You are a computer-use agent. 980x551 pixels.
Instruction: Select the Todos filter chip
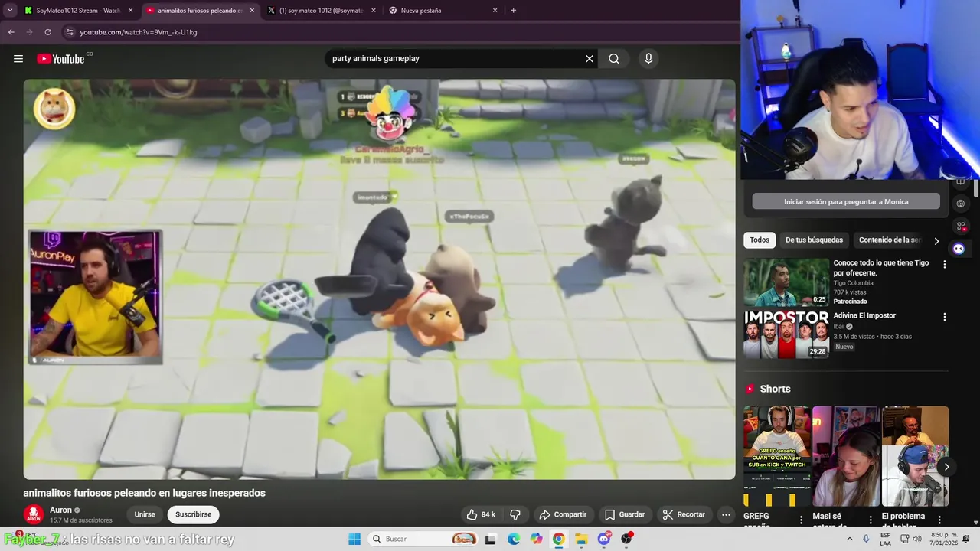point(759,240)
